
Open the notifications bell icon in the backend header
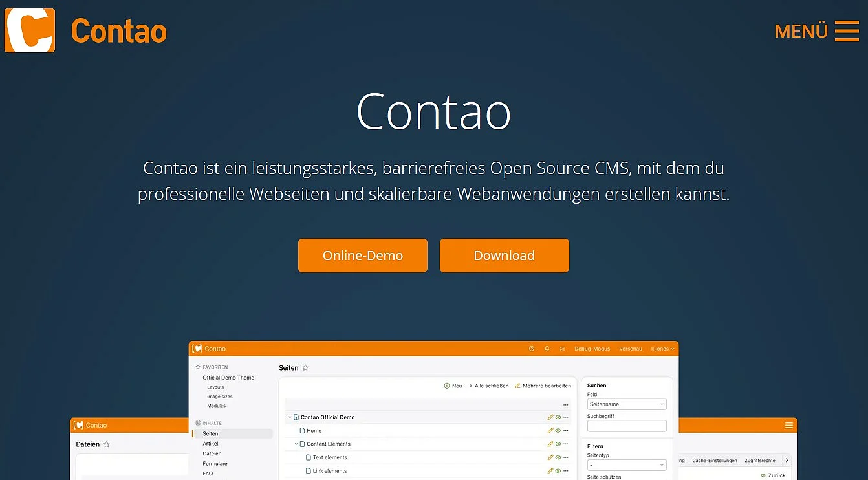pos(547,349)
